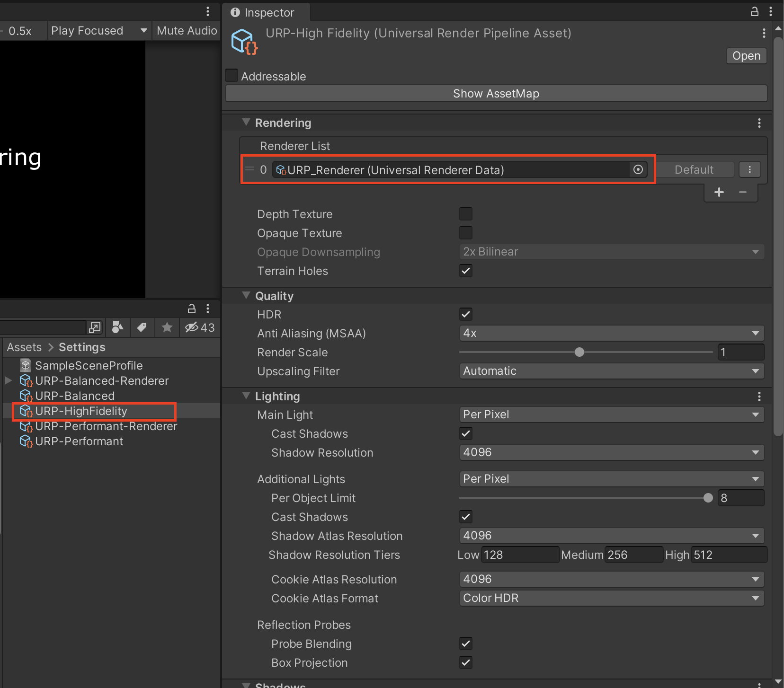Click the Mute Audio button

tap(187, 31)
